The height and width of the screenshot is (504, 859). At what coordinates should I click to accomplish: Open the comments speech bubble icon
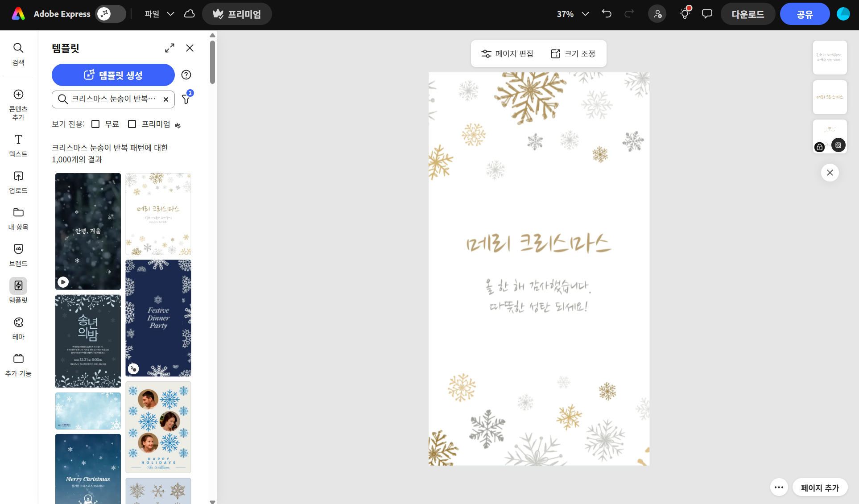point(707,14)
